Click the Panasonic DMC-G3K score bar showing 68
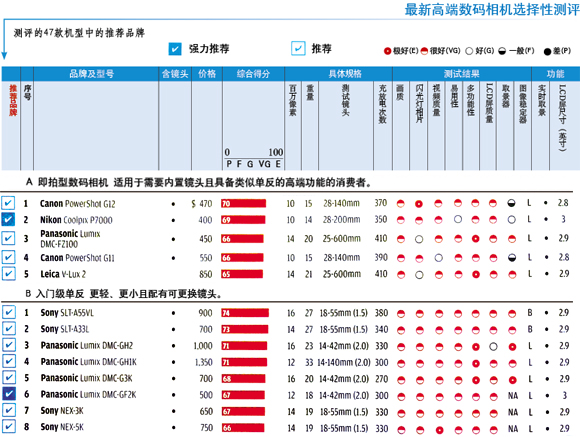 pyautogui.click(x=243, y=379)
